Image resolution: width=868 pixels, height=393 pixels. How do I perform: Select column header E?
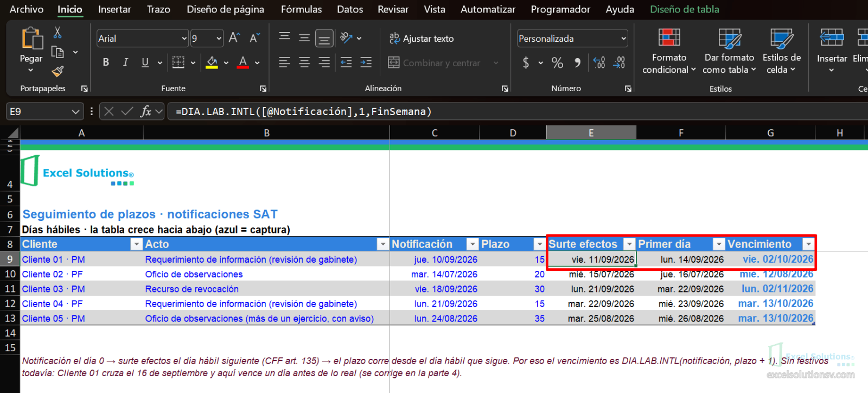(x=591, y=133)
